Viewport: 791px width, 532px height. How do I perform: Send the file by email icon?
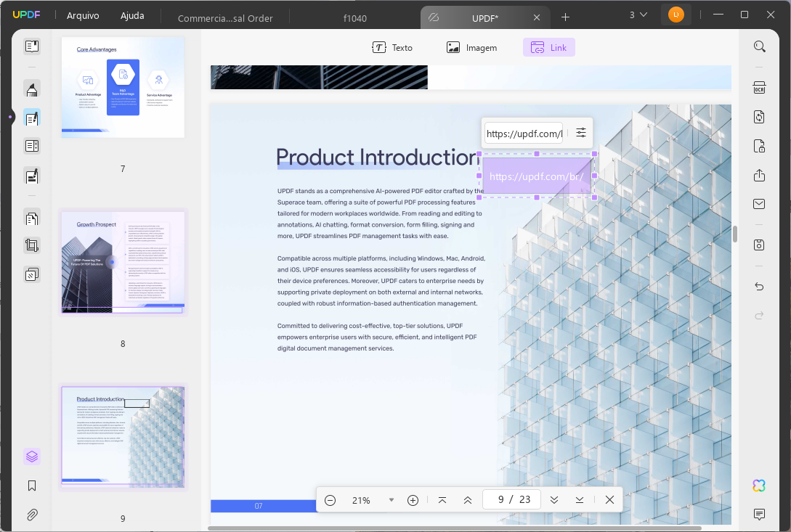point(759,205)
